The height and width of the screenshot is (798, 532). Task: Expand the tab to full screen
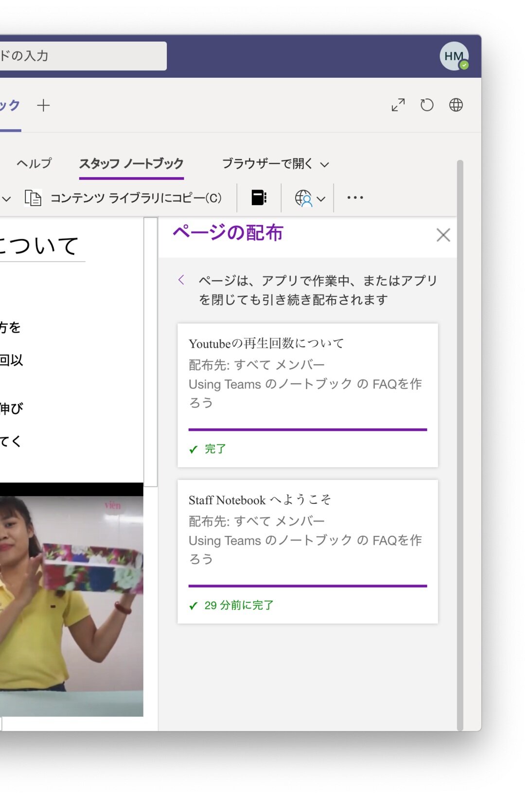[398, 105]
